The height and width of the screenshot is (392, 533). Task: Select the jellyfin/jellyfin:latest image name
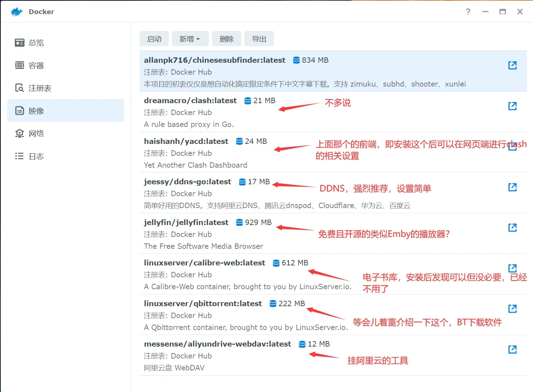click(x=186, y=223)
